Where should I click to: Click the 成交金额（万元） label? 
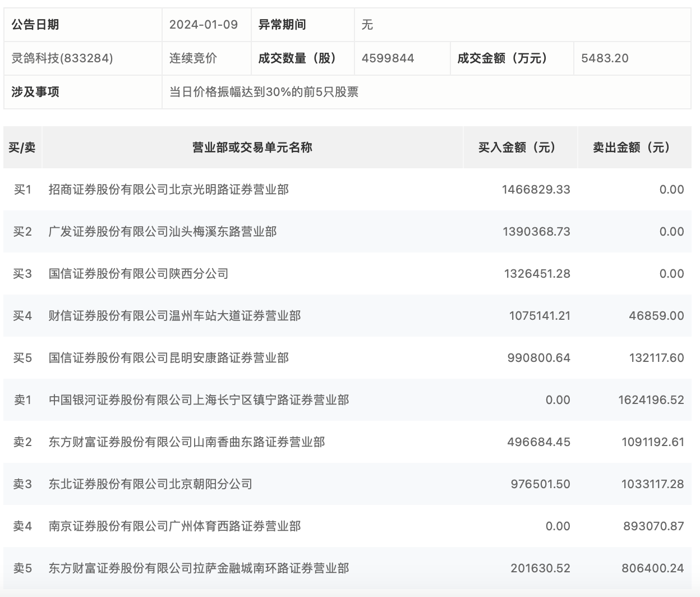tap(503, 58)
